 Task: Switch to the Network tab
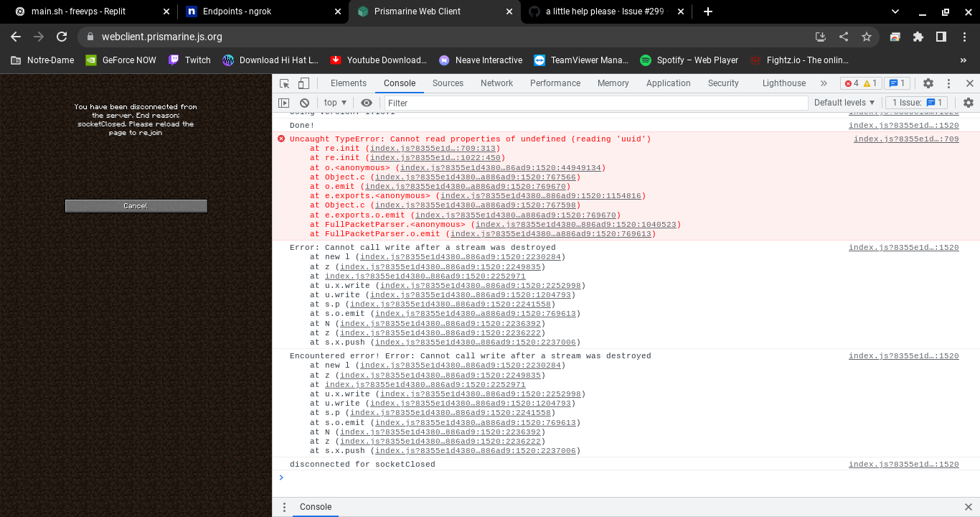tap(496, 83)
